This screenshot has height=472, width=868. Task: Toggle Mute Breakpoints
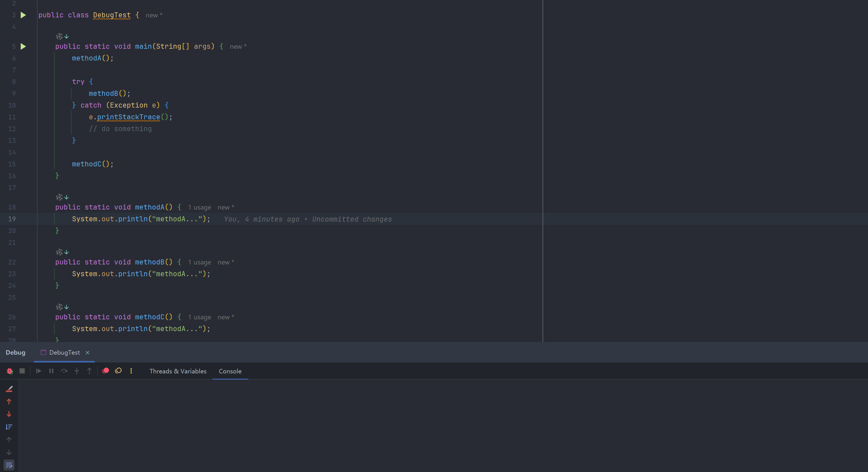[118, 371]
